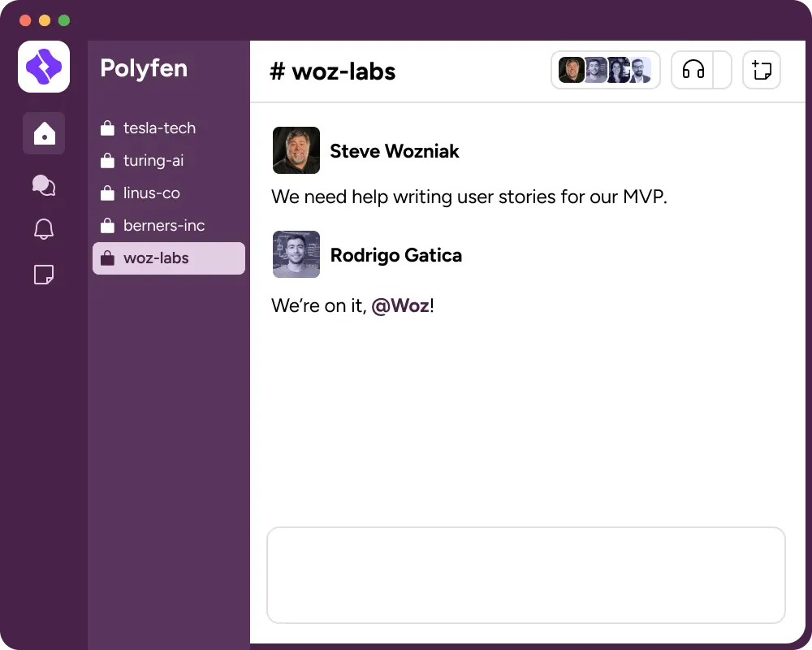Open the berners-inc channel
Screen dimensions: 812x650
pyautogui.click(x=169, y=226)
